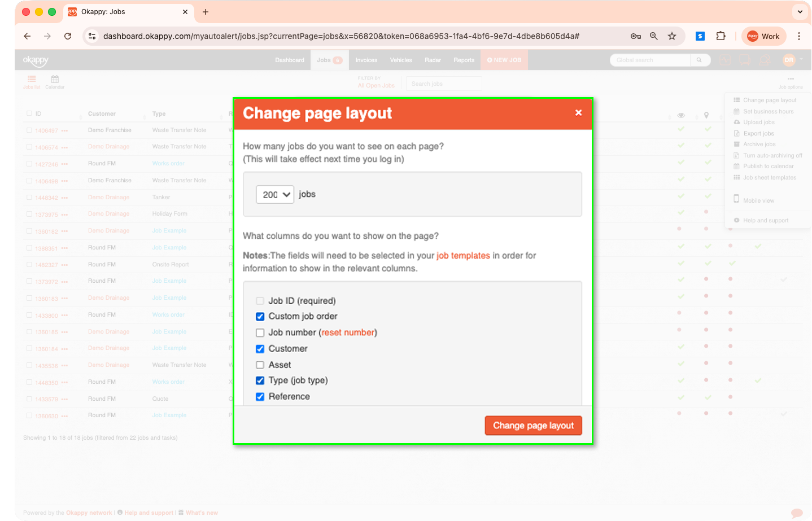Viewport: 812px width, 521px height.
Task: Close the Change page layout dialog
Action: [578, 113]
